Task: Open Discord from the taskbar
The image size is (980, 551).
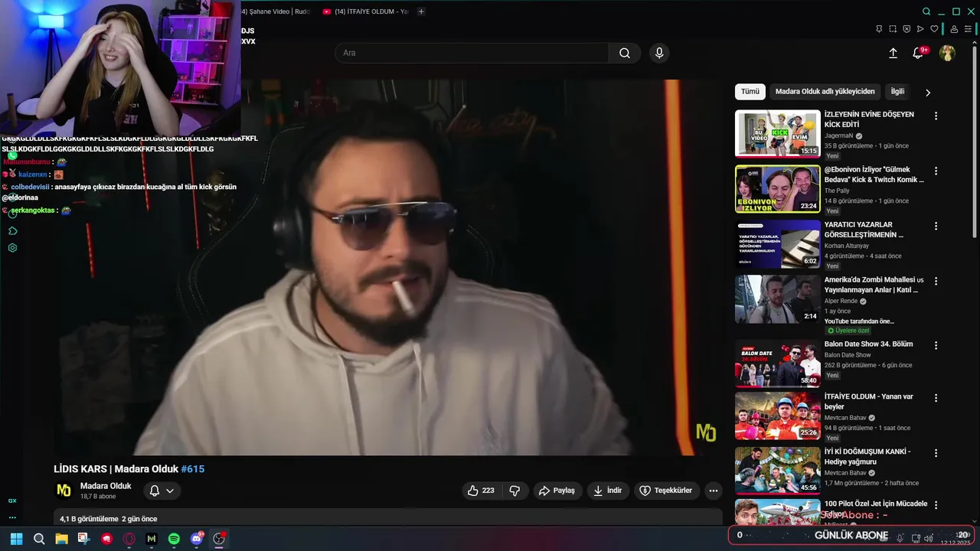Action: (x=197, y=539)
